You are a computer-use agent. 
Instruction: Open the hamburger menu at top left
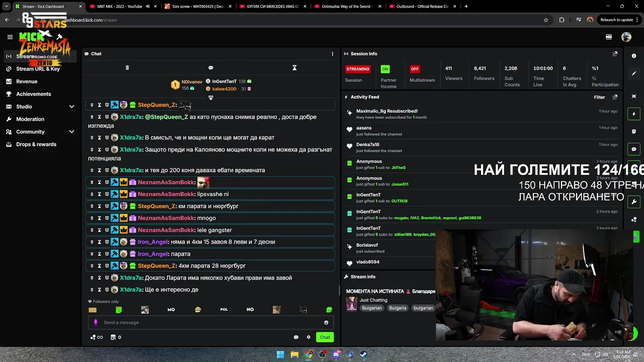[10, 37]
